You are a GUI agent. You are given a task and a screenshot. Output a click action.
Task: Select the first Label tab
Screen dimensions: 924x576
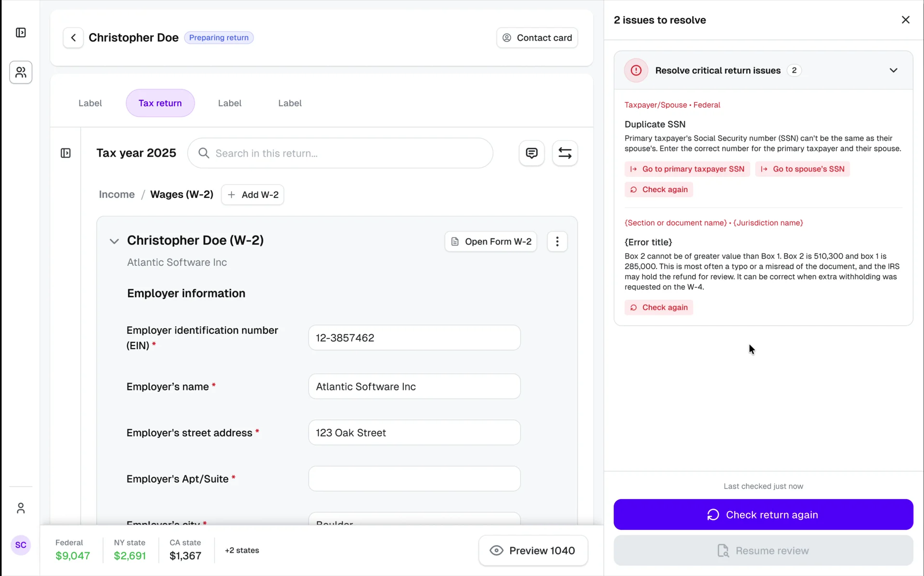90,103
